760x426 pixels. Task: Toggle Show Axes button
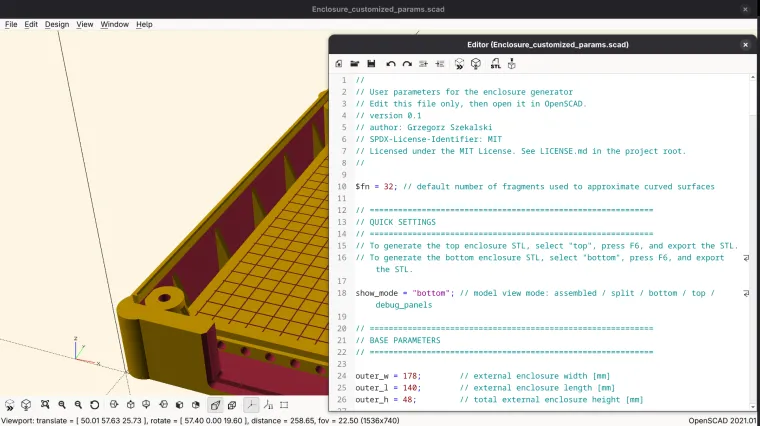point(251,405)
